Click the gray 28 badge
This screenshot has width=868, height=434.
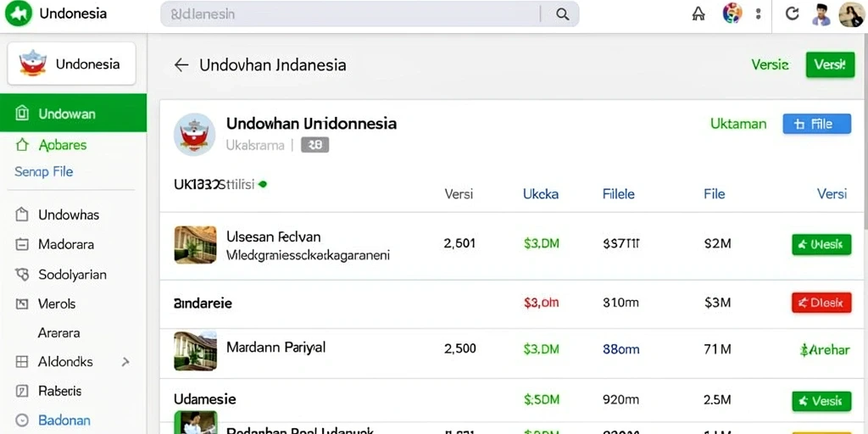pyautogui.click(x=315, y=146)
